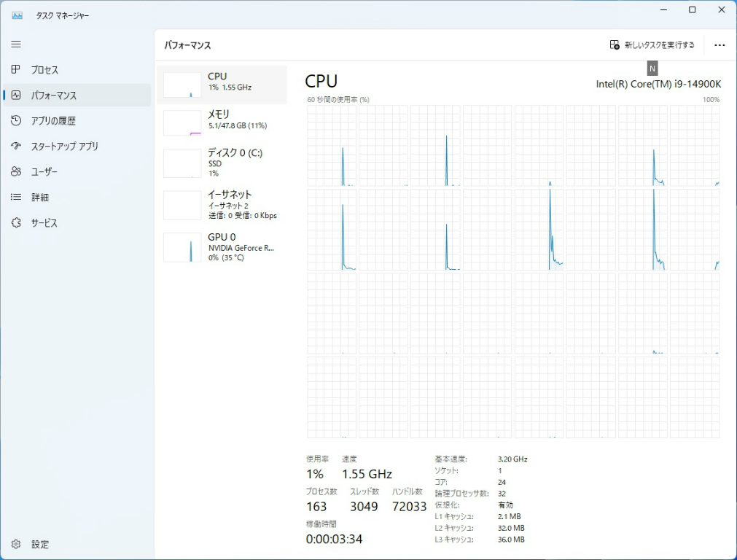Click the プロセス数 value 163
The width and height of the screenshot is (737, 560).
[x=316, y=506]
